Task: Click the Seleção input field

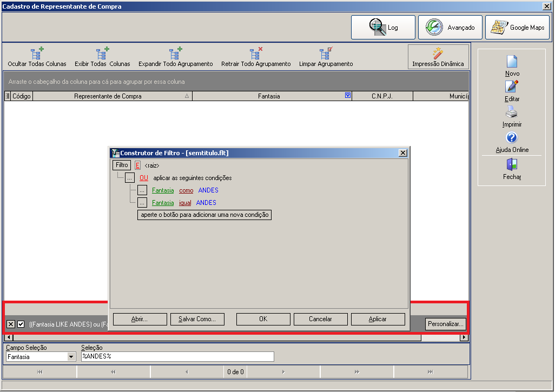Action: point(177,357)
